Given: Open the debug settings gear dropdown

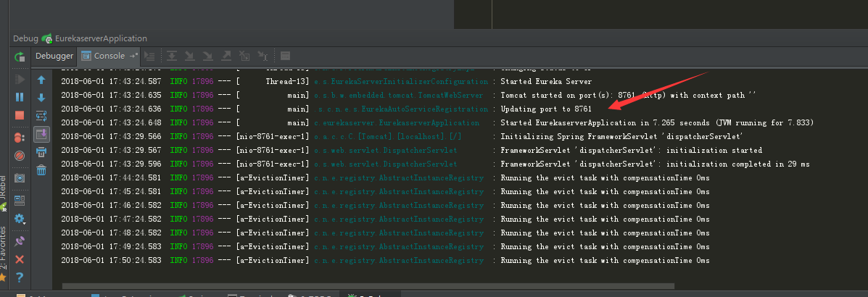Looking at the screenshot, I should coord(20,219).
